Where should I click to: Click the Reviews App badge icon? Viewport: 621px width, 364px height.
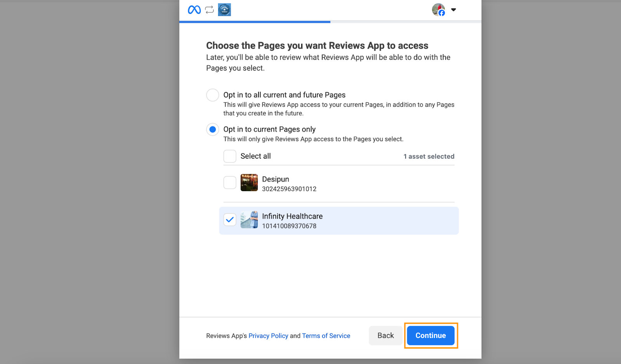click(x=224, y=10)
